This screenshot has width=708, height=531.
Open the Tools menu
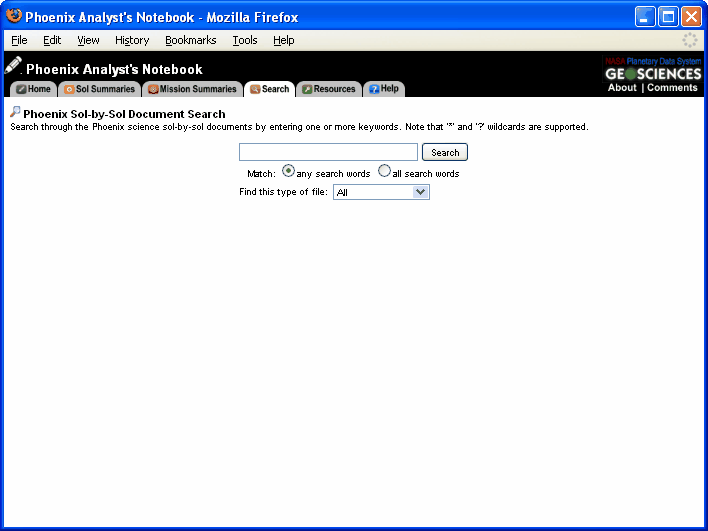245,40
